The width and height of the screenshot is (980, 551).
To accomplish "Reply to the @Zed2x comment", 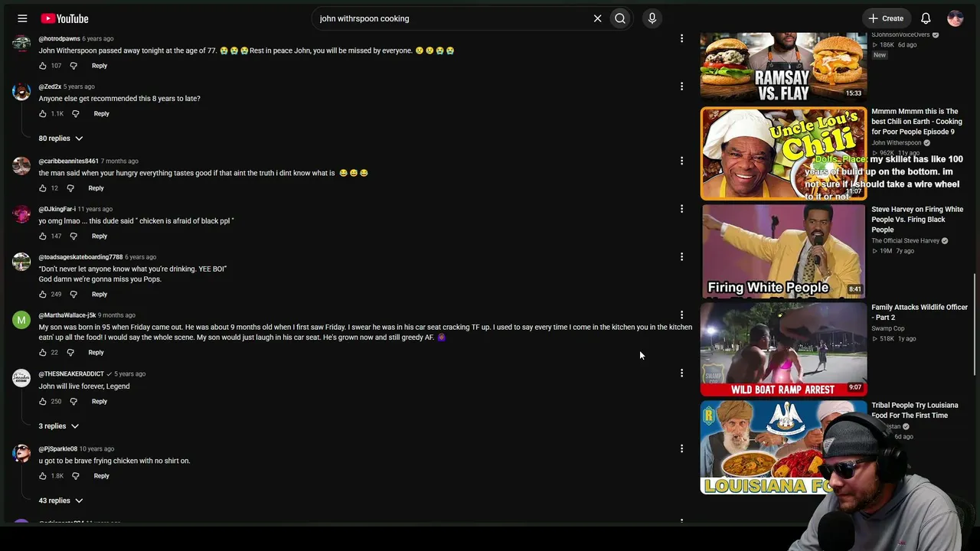I will (102, 114).
